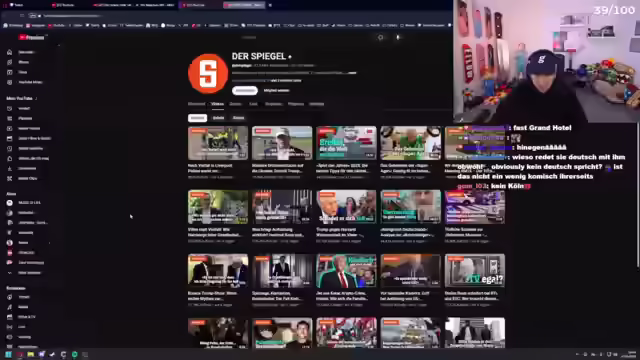Screen dimensions: 640x360
Task: Click the Mitglied werden button
Action: coord(276,91)
